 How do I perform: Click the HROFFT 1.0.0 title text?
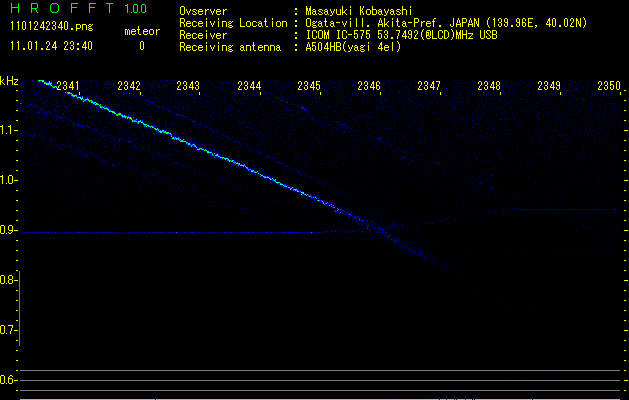coord(79,8)
